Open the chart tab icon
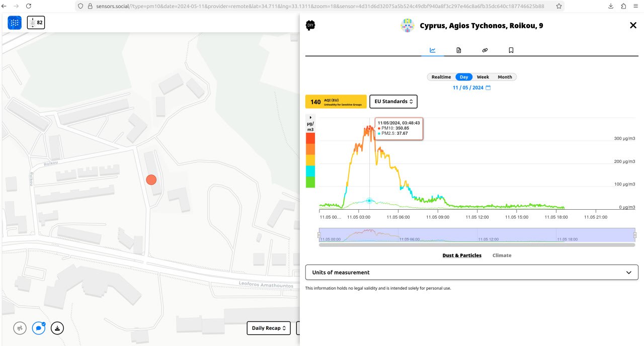 click(433, 50)
